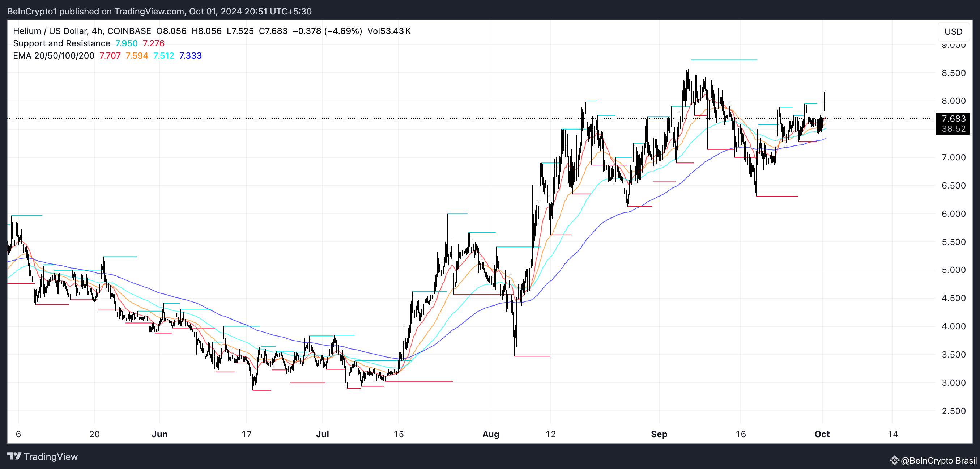The height and width of the screenshot is (469, 980).
Task: Click the Sep label on the time axis
Action: (x=659, y=434)
